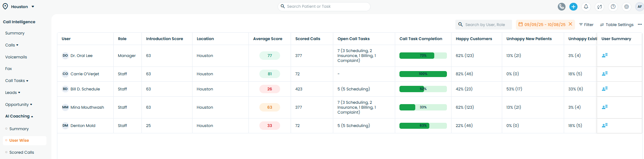Clear the date range filter

570,24
